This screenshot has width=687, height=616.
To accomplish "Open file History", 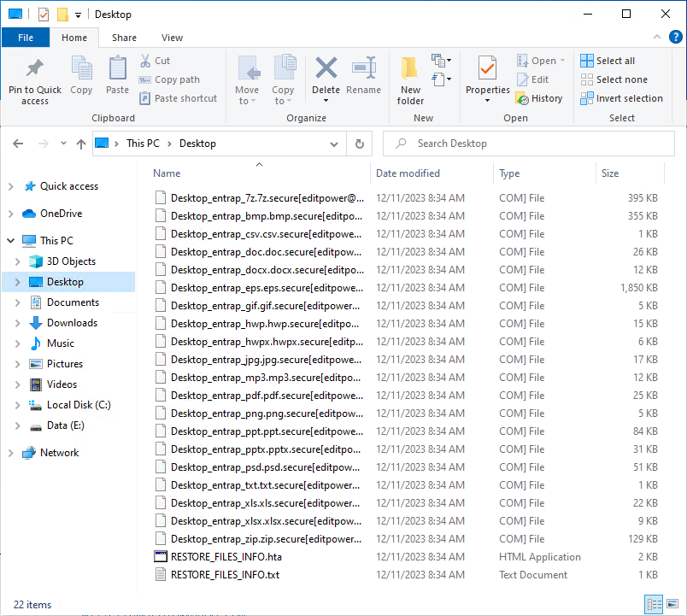I will 539,98.
